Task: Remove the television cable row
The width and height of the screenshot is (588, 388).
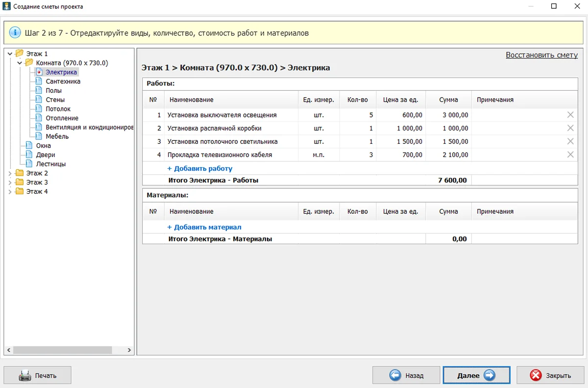Action: [x=570, y=155]
